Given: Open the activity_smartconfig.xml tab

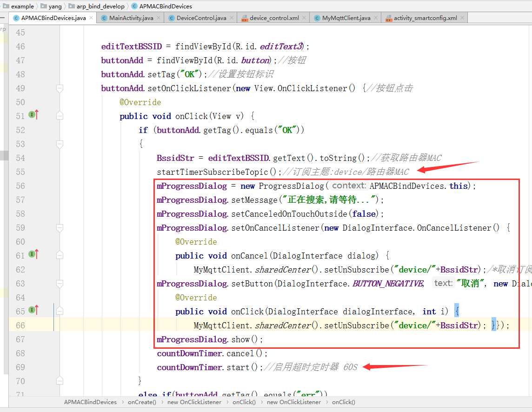Looking at the screenshot, I should (425, 18).
